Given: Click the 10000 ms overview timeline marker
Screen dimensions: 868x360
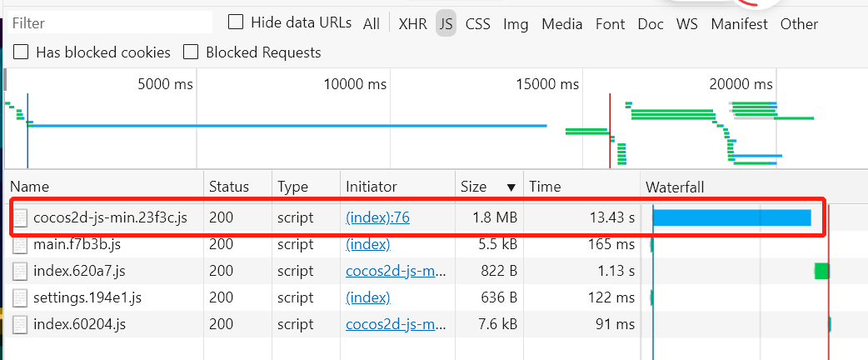Looking at the screenshot, I should 355,84.
